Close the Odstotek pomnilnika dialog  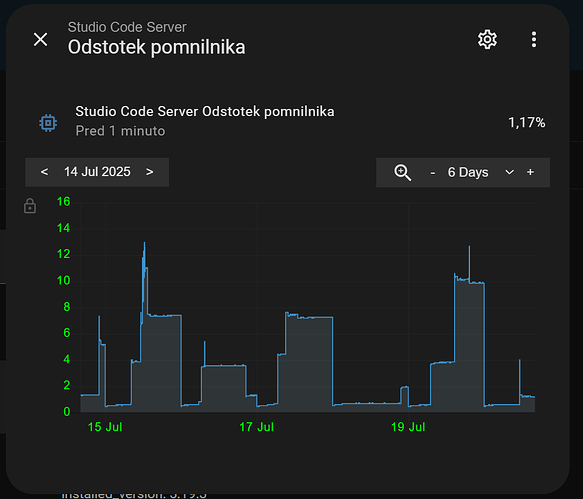(41, 39)
